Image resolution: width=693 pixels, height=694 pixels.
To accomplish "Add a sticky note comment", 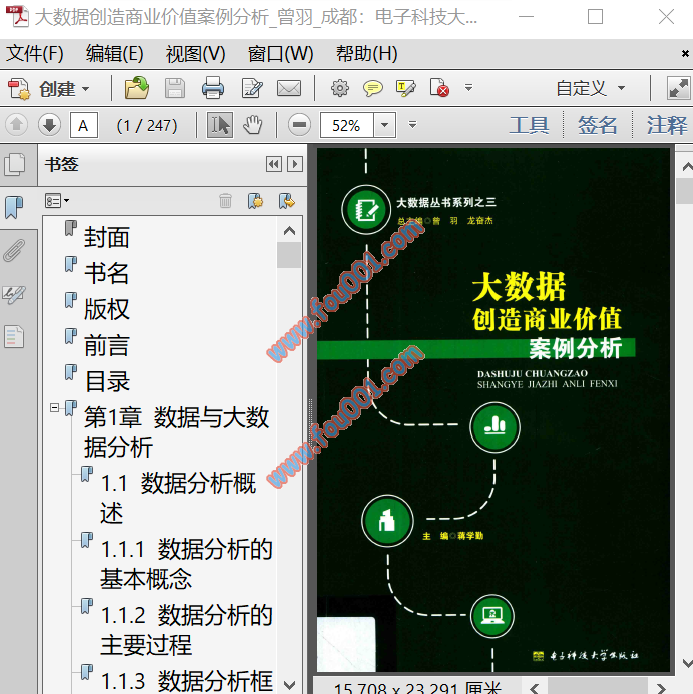I will [373, 88].
